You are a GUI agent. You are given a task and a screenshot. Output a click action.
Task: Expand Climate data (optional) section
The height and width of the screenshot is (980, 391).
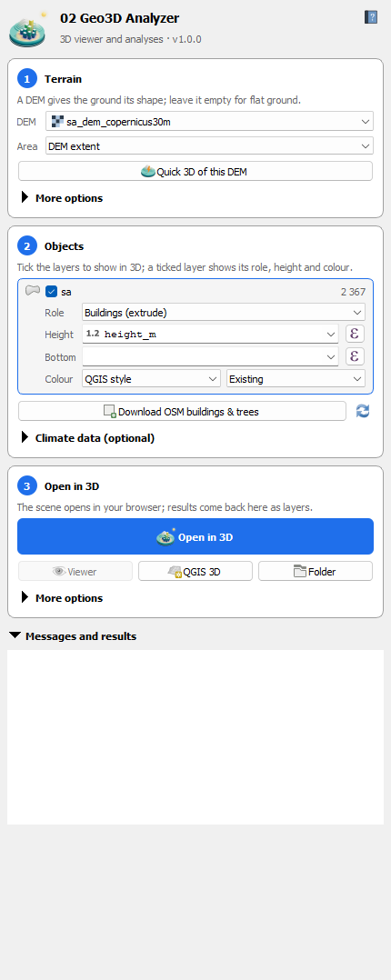click(x=87, y=438)
